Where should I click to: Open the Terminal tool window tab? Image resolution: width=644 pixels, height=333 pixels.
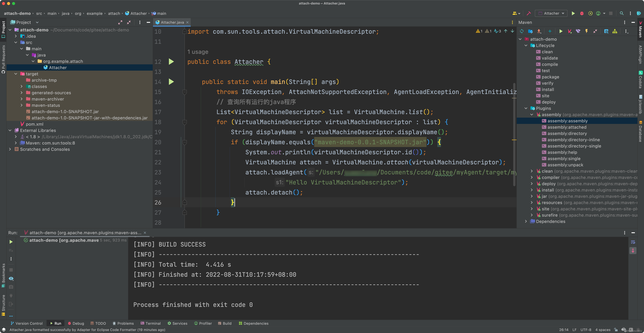(x=151, y=323)
